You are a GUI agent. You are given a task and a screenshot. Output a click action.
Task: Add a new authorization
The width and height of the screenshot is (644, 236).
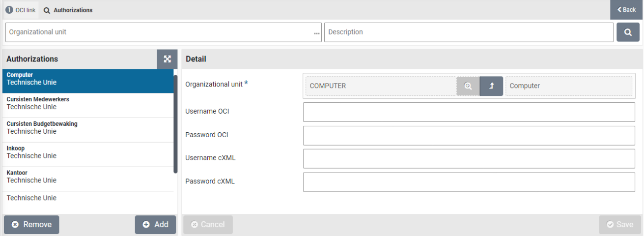155,225
